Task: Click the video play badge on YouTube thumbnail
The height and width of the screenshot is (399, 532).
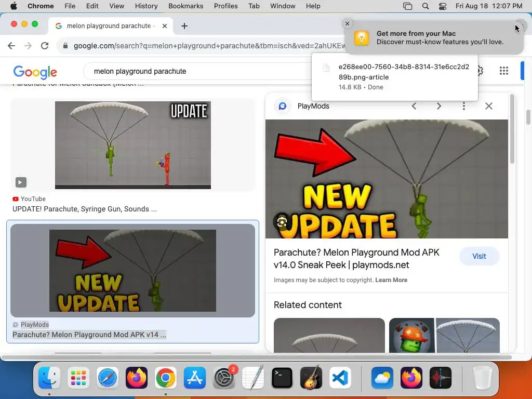Action: pos(21,182)
